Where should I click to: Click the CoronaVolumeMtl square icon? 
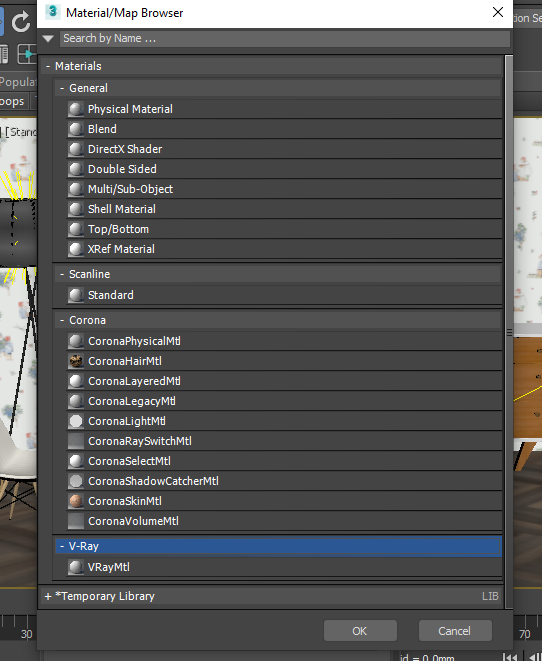(76, 521)
